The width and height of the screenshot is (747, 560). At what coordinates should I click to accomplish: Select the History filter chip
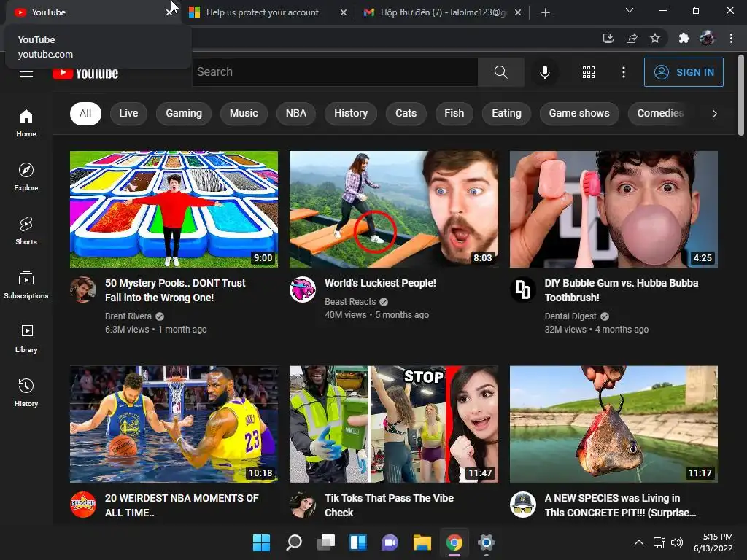pos(351,113)
